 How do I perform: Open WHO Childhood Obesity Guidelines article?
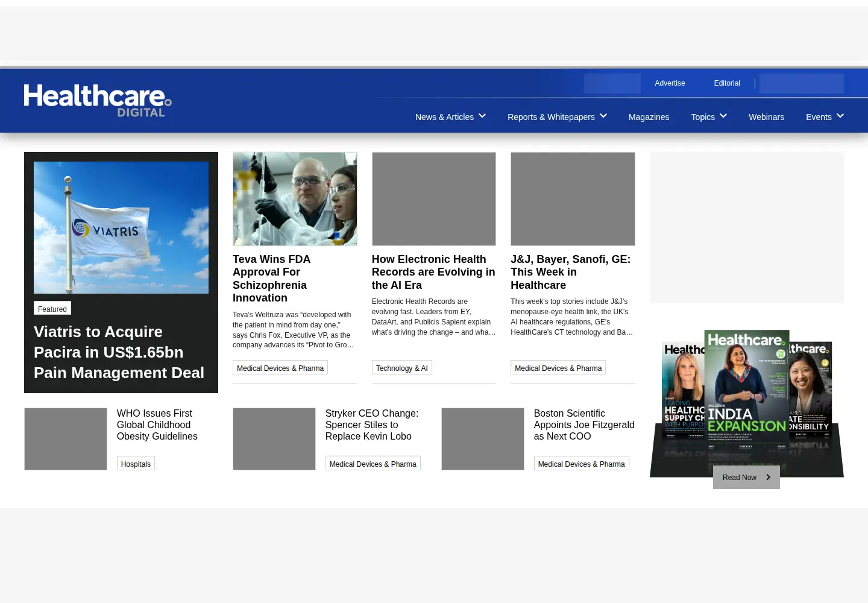pyautogui.click(x=157, y=425)
